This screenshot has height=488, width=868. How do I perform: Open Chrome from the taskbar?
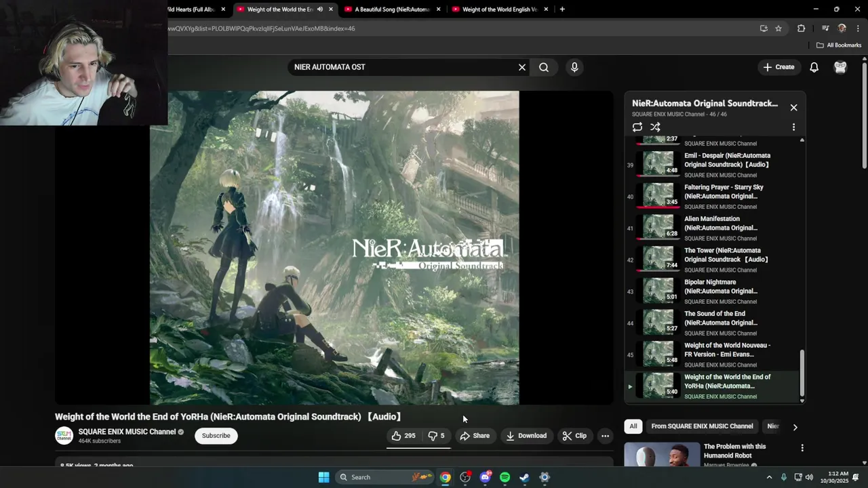tap(445, 477)
